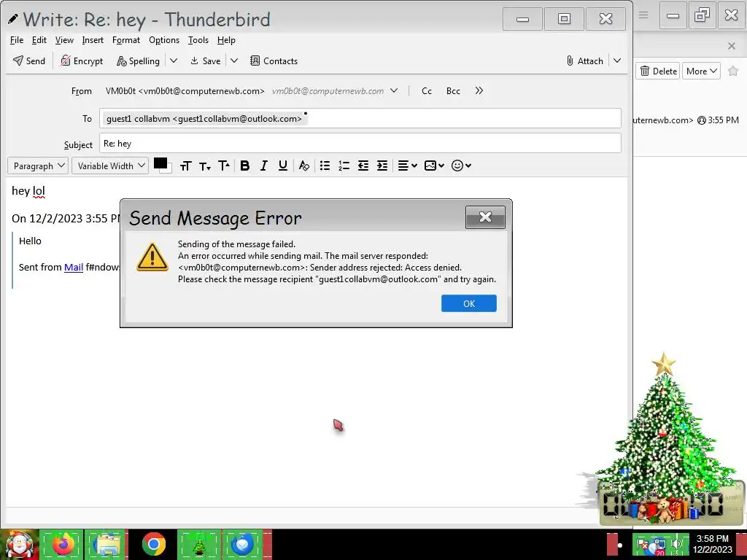747x560 pixels.
Task: Toggle the numbered list
Action: point(344,166)
